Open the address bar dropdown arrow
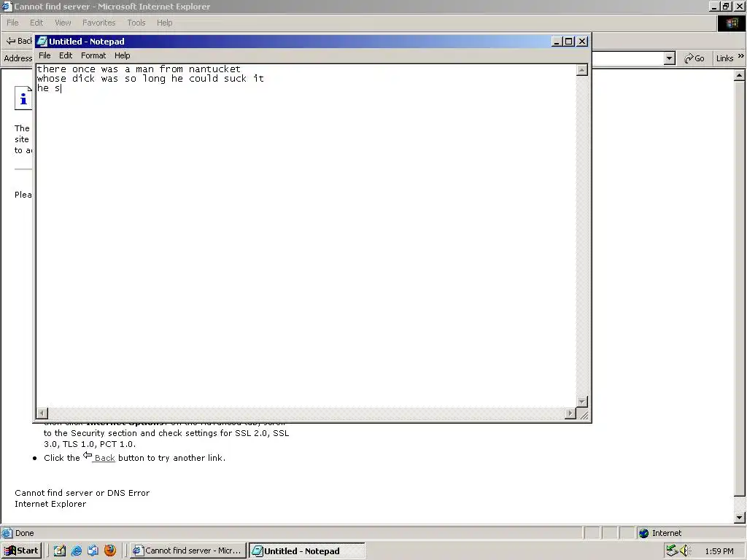The width and height of the screenshot is (747, 560). coord(670,58)
